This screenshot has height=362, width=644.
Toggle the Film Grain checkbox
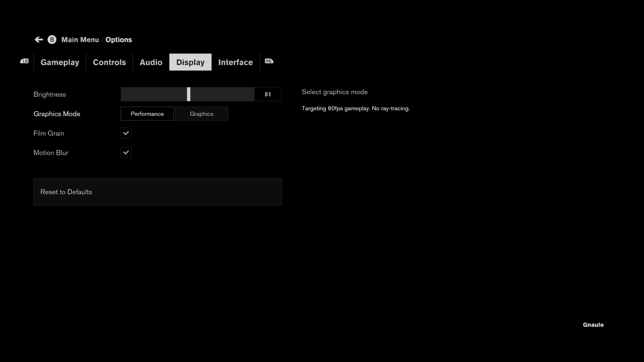(x=126, y=133)
